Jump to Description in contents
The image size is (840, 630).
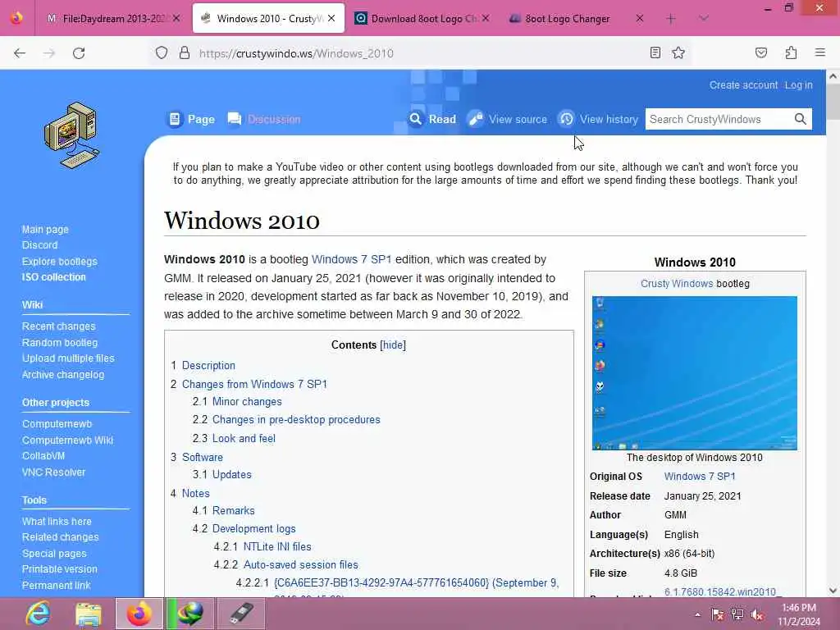[x=208, y=365]
